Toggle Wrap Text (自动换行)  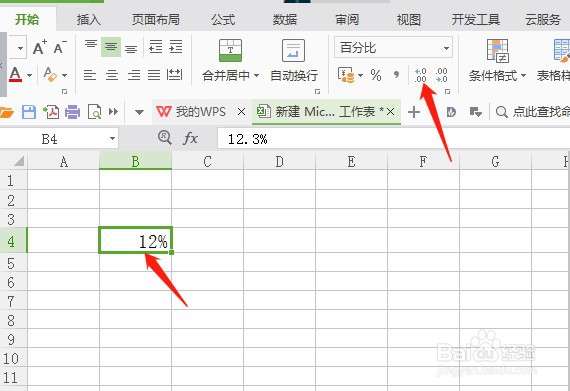[x=294, y=60]
